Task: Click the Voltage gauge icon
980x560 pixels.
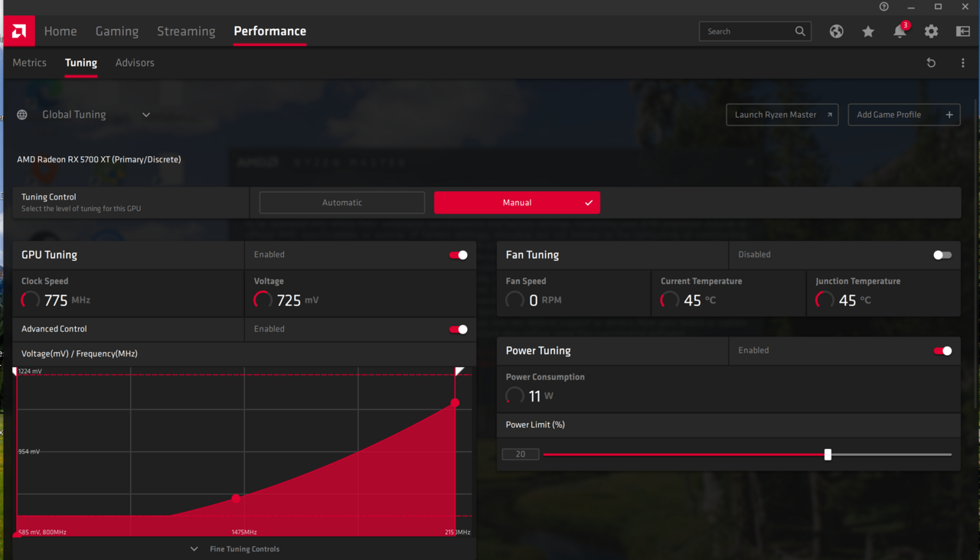Action: click(x=263, y=300)
